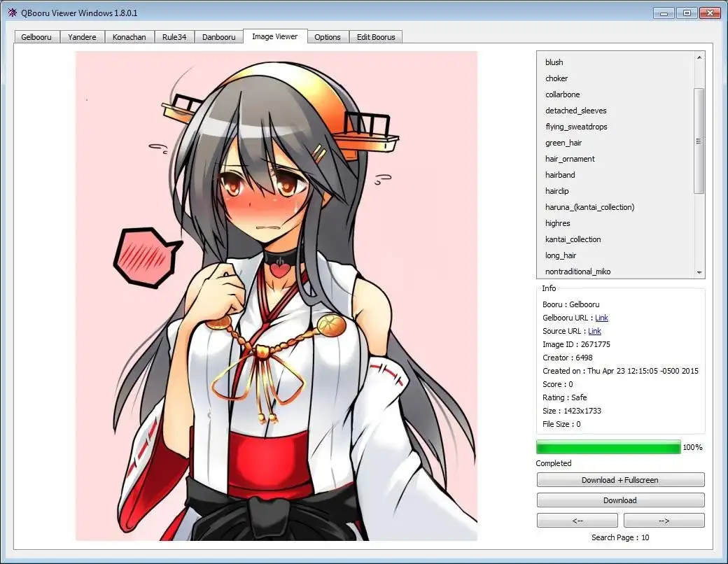This screenshot has height=564, width=728.
Task: Select the blush tag
Action: [x=554, y=62]
